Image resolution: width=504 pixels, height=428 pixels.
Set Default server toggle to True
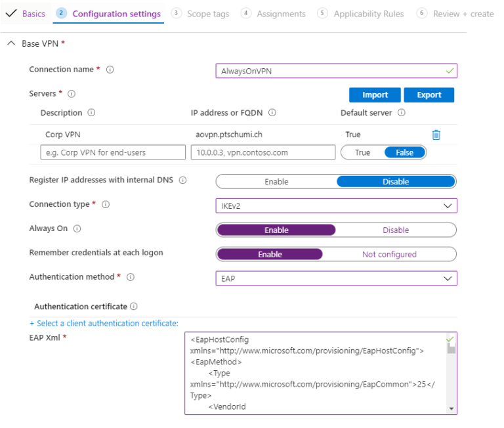click(362, 152)
